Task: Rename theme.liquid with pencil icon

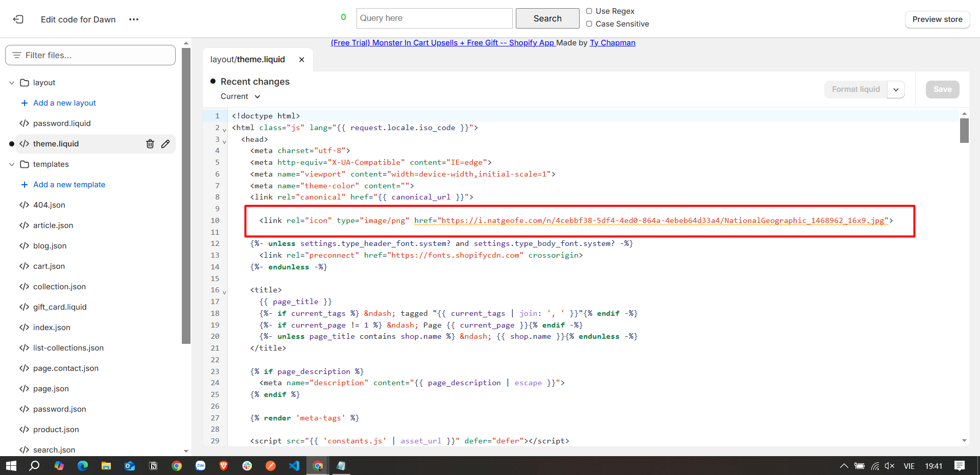Action: tap(165, 144)
